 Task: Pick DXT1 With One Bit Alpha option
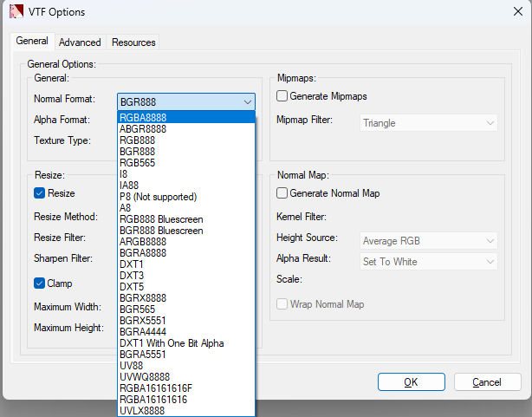pos(172,343)
